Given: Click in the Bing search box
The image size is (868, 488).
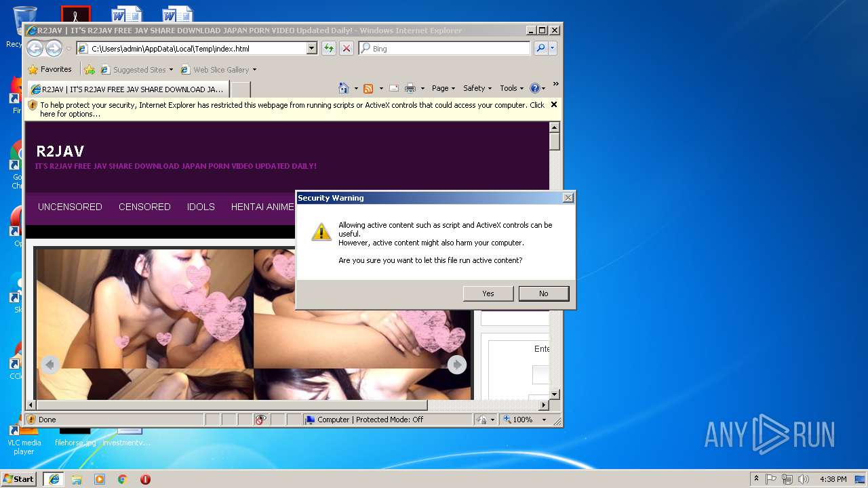Looking at the screenshot, I should tap(444, 48).
